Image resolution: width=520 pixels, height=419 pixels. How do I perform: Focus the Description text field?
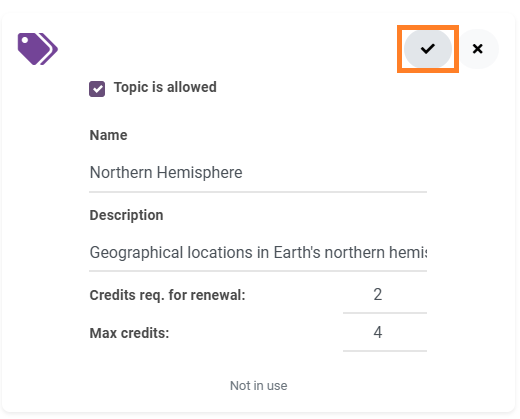(x=258, y=253)
